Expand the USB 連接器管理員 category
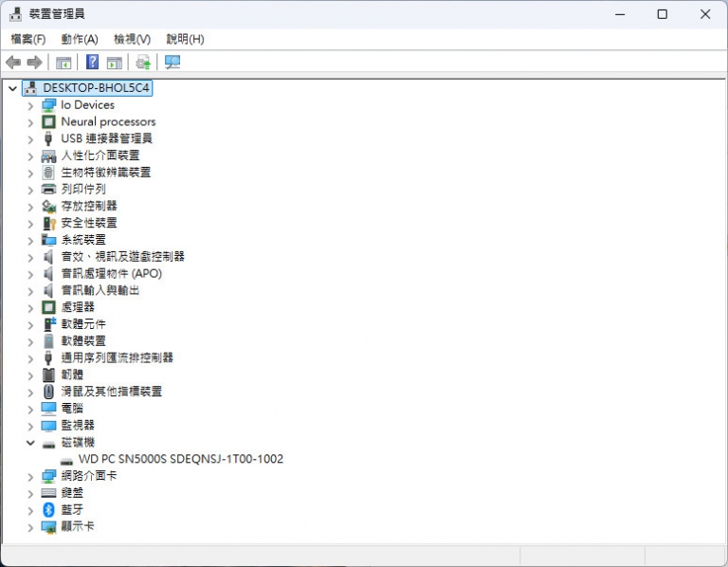728x567 pixels. coord(30,139)
